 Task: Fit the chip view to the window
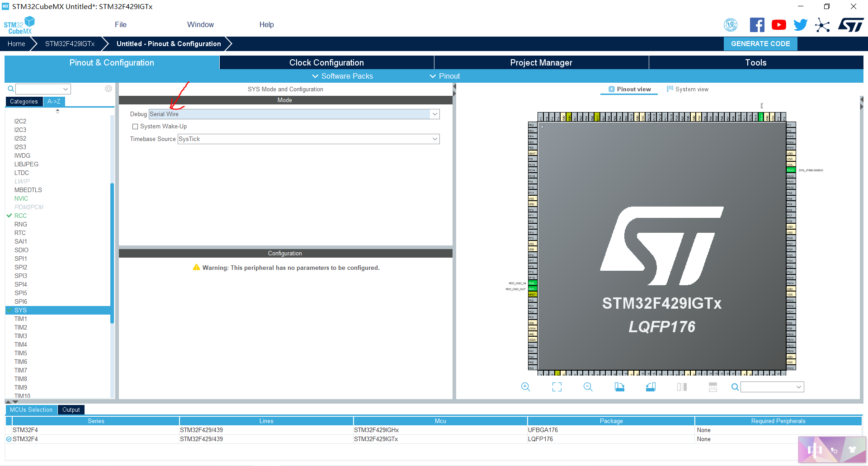click(x=557, y=387)
